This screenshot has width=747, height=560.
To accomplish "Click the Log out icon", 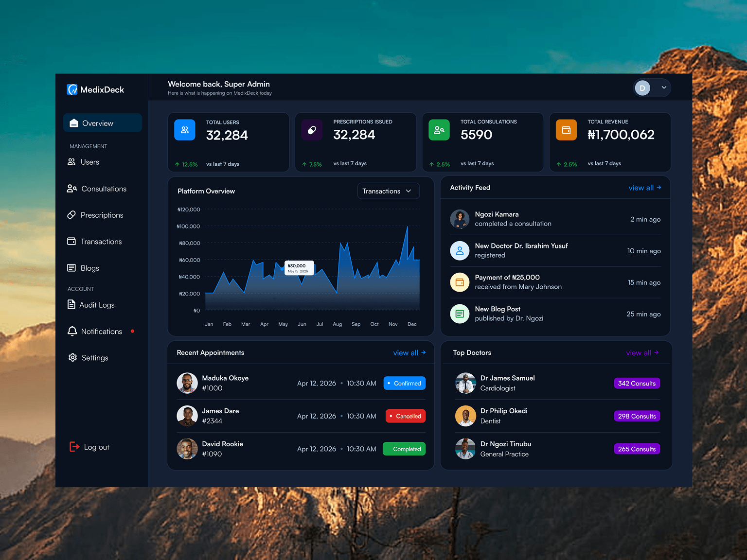I will (x=74, y=447).
